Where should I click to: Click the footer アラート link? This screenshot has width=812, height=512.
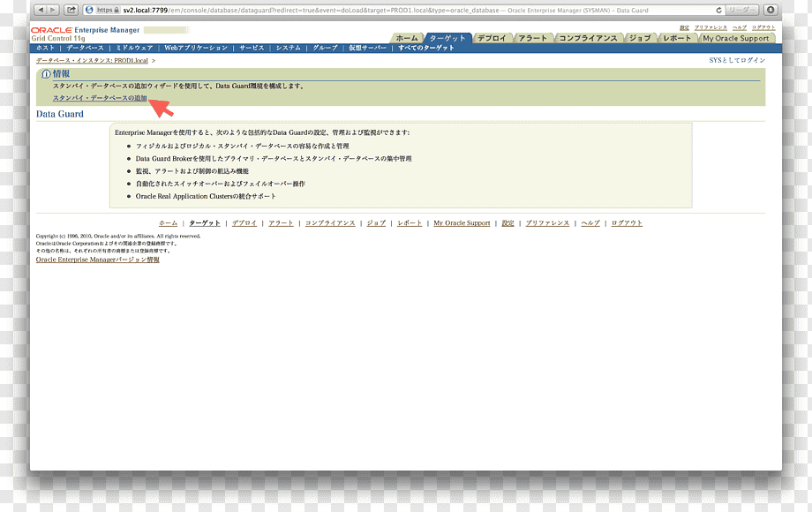pyautogui.click(x=281, y=223)
